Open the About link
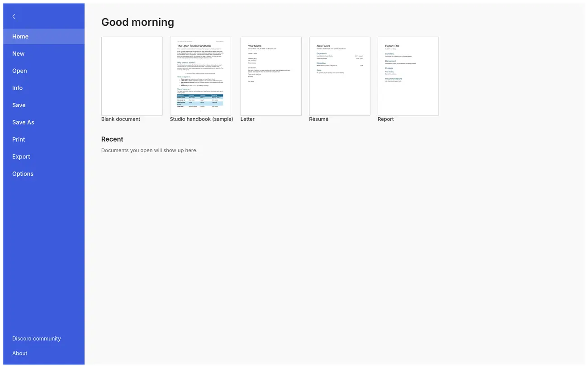Viewport: 588px width, 368px height. [20, 354]
